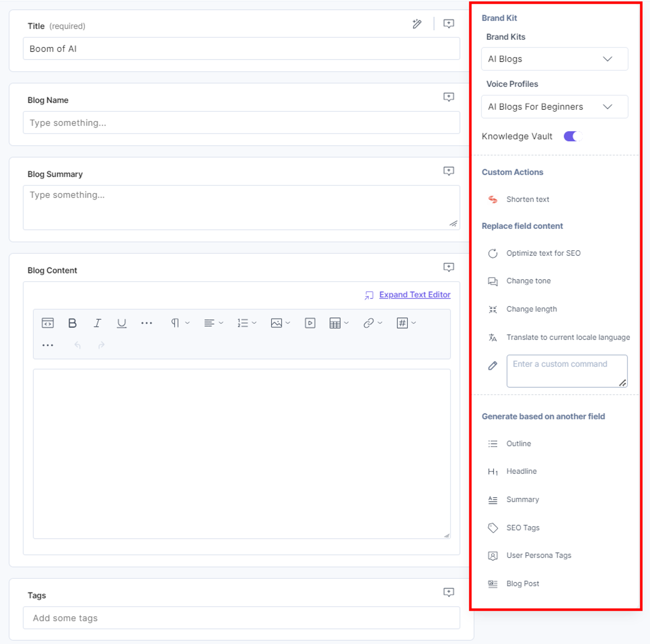Toggle underline formatting in the editor
This screenshot has width=650, height=644.
(x=122, y=323)
